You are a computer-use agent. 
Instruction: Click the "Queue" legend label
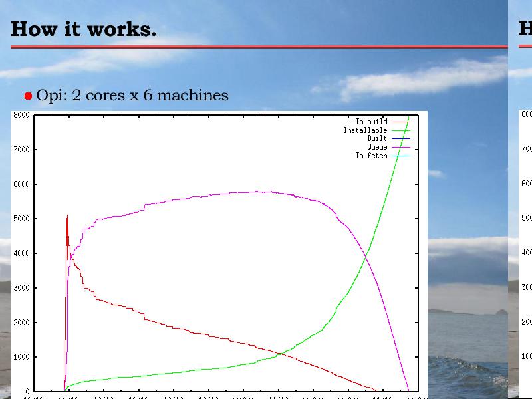tap(376, 147)
